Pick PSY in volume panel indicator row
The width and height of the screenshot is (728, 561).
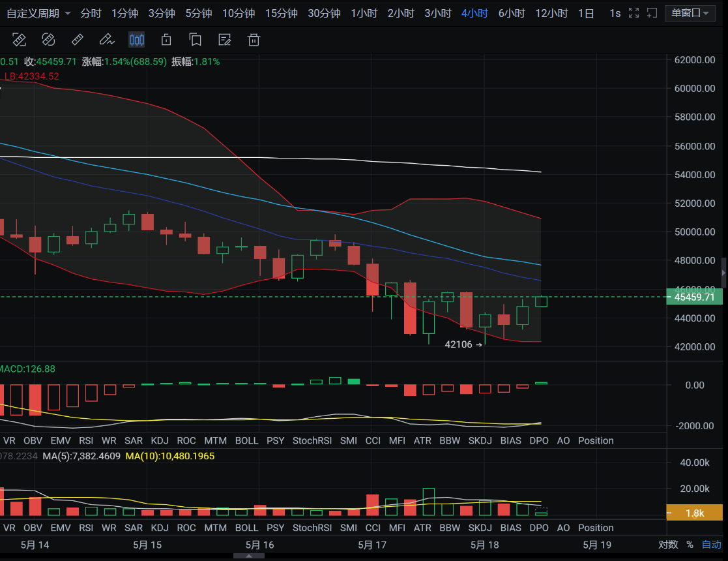[x=275, y=528]
